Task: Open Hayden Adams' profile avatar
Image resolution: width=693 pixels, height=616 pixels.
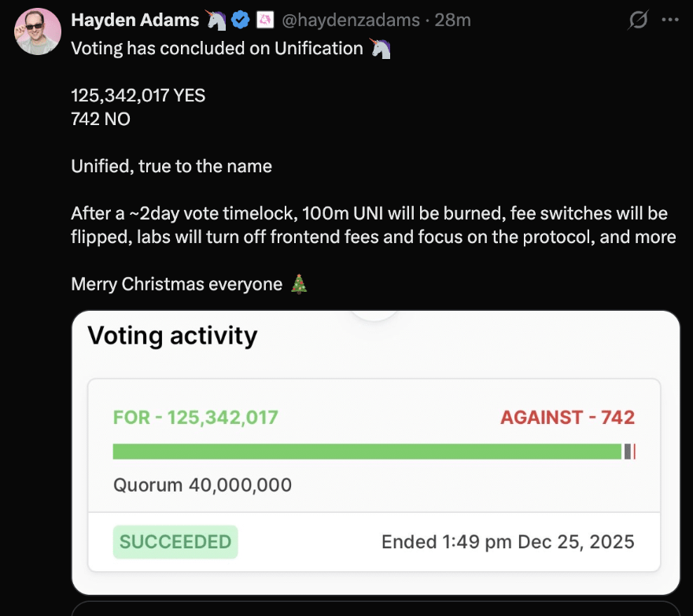Action: click(38, 31)
